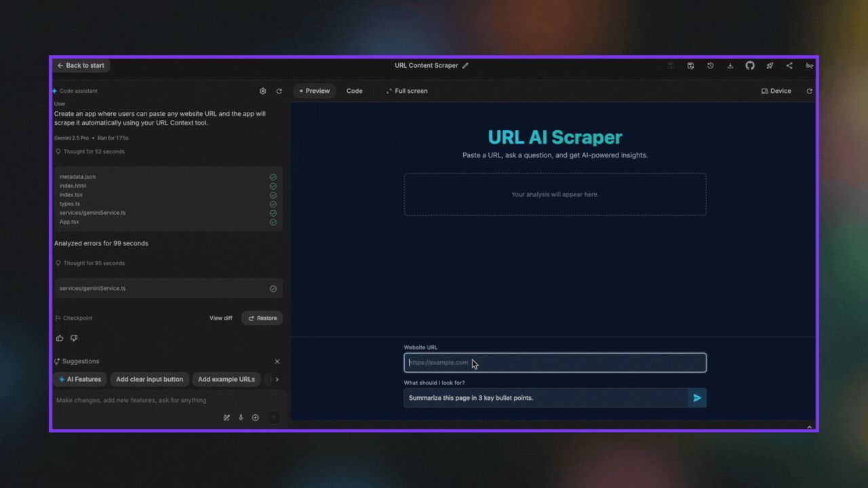Click the Restore checkpoint button
Screen dimensions: 868x488
tap(262, 318)
